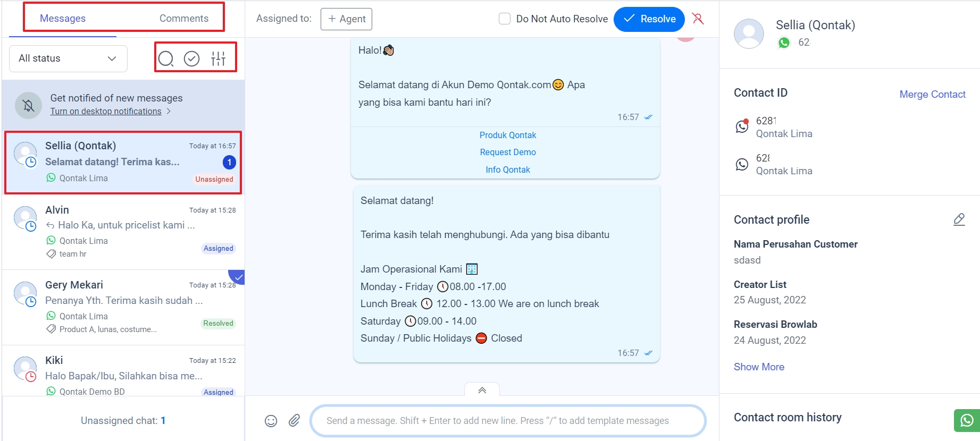Open the All status dropdown
The image size is (980, 441).
pyautogui.click(x=68, y=58)
